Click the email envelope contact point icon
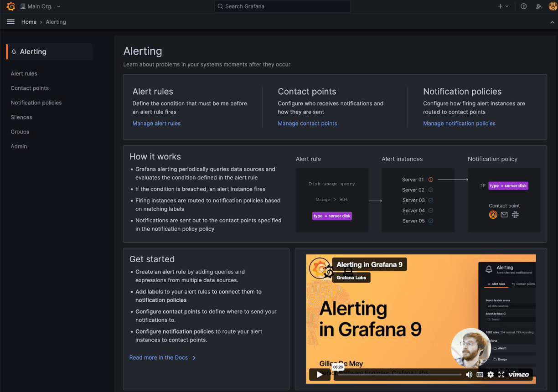Screen dimensions: 558x392 tap(504, 214)
